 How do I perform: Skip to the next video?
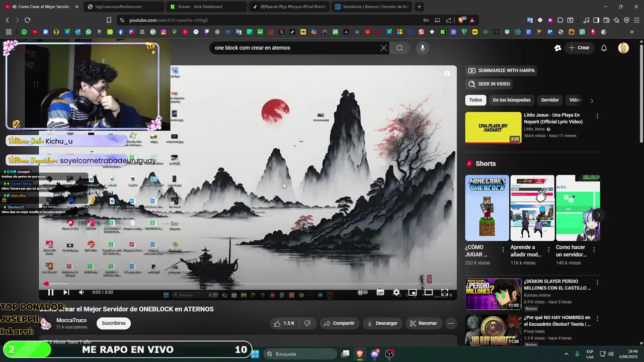pyautogui.click(x=66, y=292)
